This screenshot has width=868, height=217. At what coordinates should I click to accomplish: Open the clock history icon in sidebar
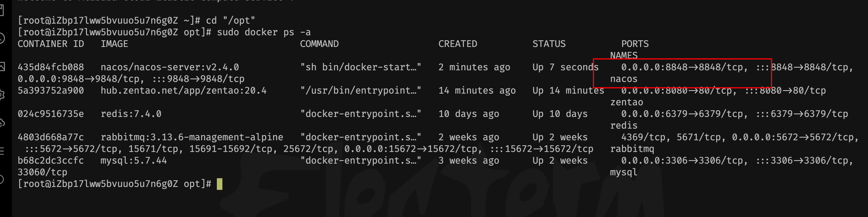tap(2, 38)
